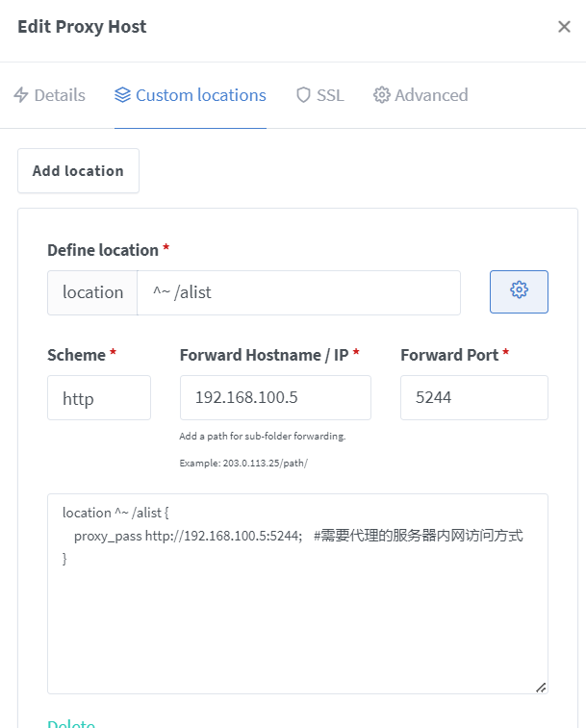Click the Scheme input showing http
Screen dimensions: 586x728
pos(98,397)
